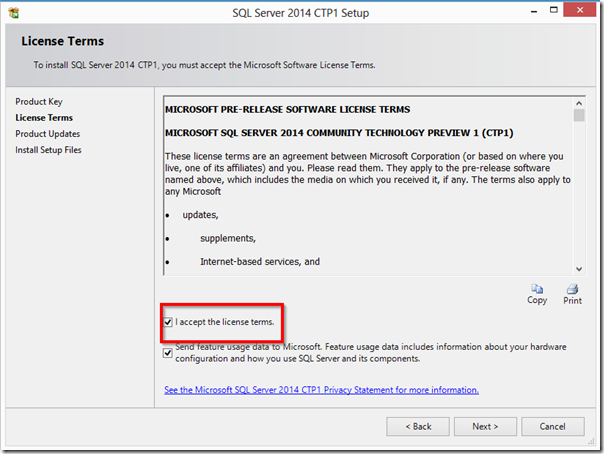Screen dimensions: 604x454
Task: Open the CTP1 Privacy Statement link
Action: pyautogui.click(x=321, y=390)
